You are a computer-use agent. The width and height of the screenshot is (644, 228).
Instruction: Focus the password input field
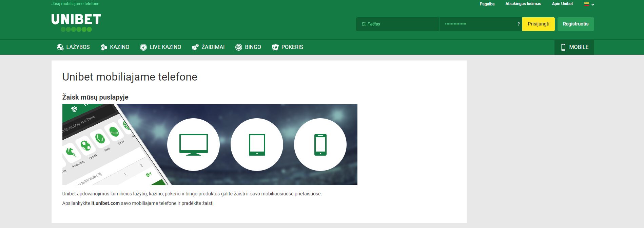click(x=477, y=24)
